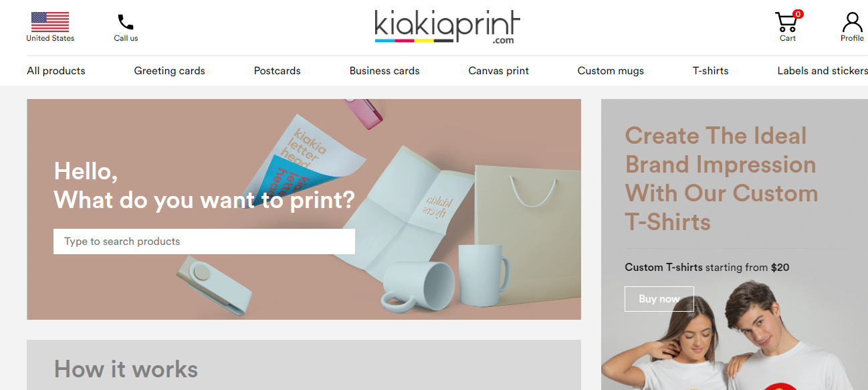Click the Buy now button
868x390 pixels.
(x=659, y=299)
